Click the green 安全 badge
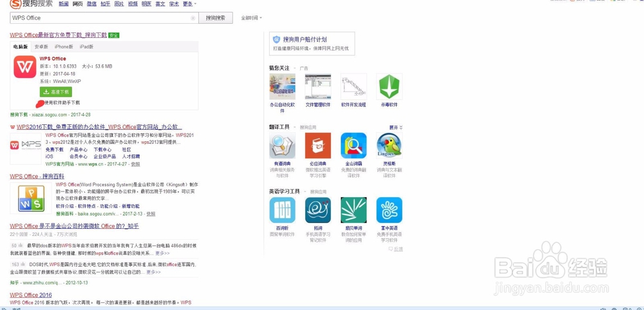This screenshot has width=644, height=310. click(x=114, y=35)
